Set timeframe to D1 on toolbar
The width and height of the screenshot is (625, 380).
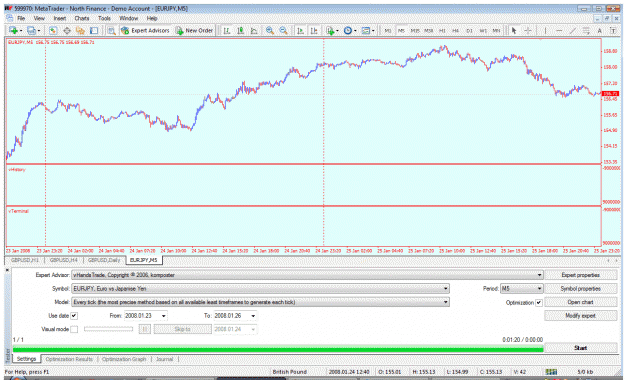(x=470, y=31)
